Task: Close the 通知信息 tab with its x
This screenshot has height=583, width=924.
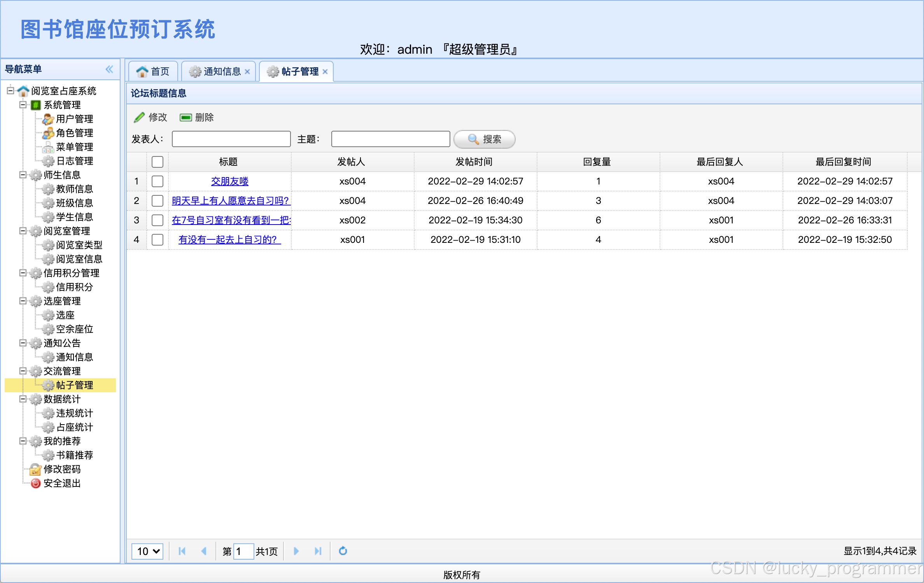Action: click(x=247, y=72)
